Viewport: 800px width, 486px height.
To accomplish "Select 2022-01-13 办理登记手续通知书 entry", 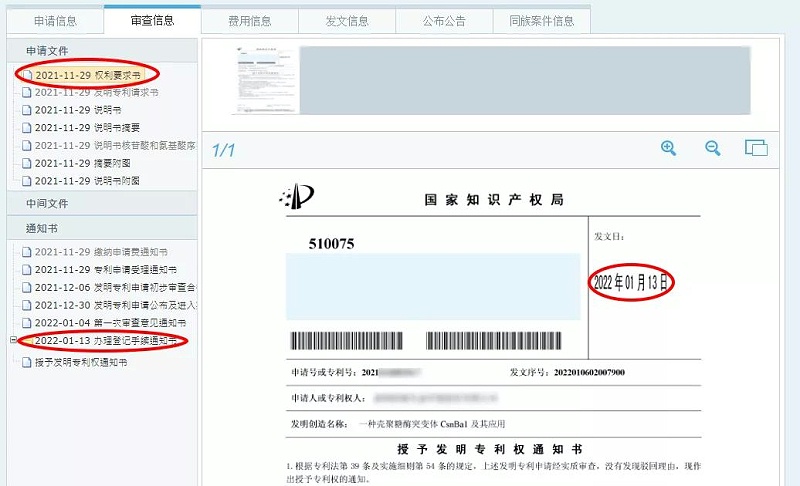I will [x=106, y=341].
